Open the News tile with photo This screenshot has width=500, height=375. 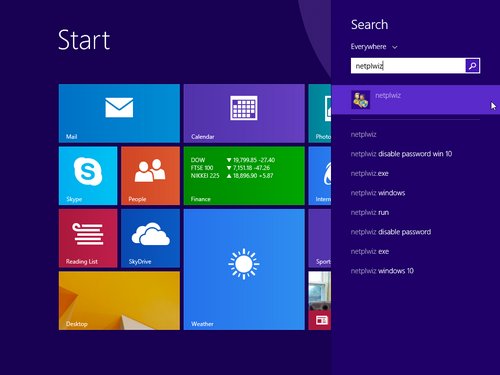click(320, 301)
